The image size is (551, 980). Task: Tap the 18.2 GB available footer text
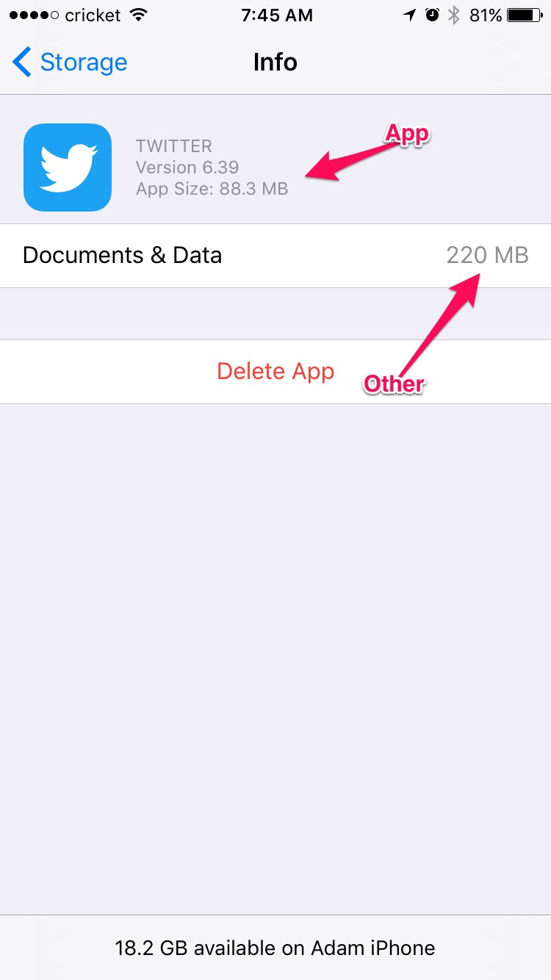click(x=275, y=948)
